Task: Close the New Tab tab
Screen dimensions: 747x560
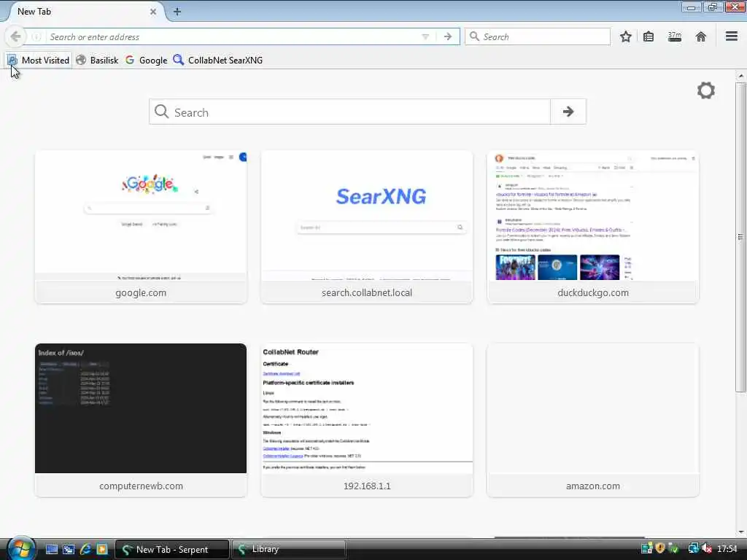Action: [x=153, y=12]
